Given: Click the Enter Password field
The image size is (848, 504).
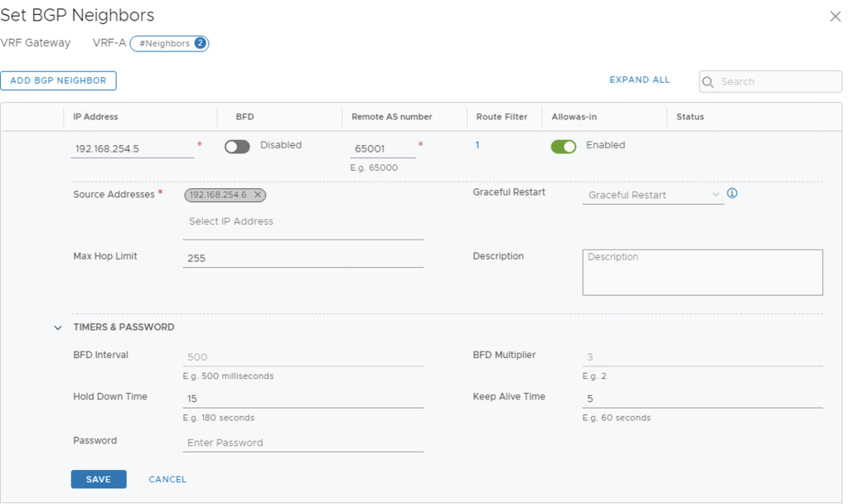Looking at the screenshot, I should click(303, 443).
